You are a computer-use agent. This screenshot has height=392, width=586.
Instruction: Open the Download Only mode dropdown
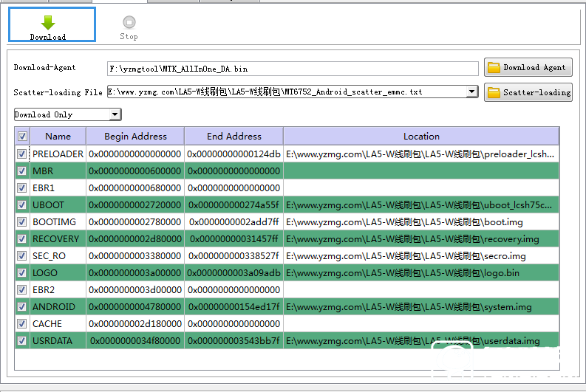pos(114,114)
